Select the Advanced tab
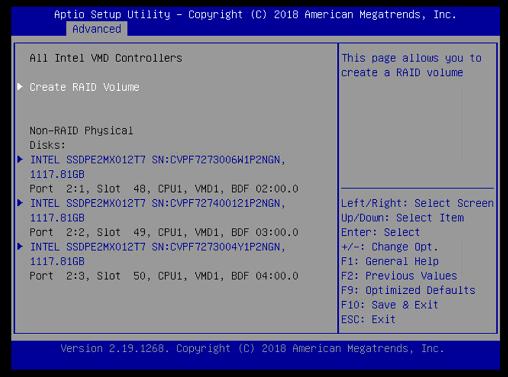 click(x=97, y=29)
